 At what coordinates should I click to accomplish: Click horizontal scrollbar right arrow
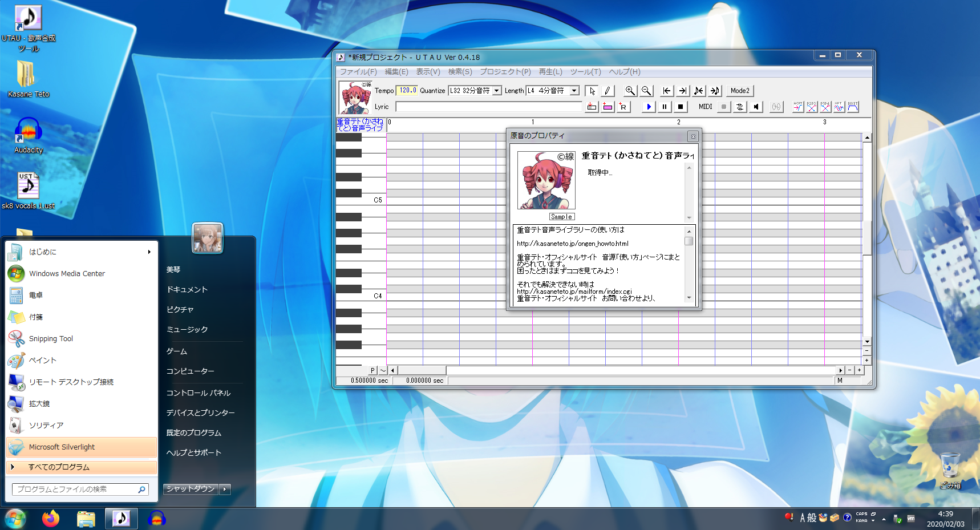(x=840, y=370)
